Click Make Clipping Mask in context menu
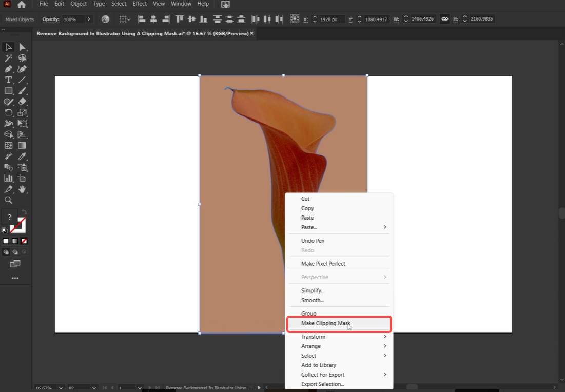Viewport: 565px width, 392px height. tap(326, 323)
